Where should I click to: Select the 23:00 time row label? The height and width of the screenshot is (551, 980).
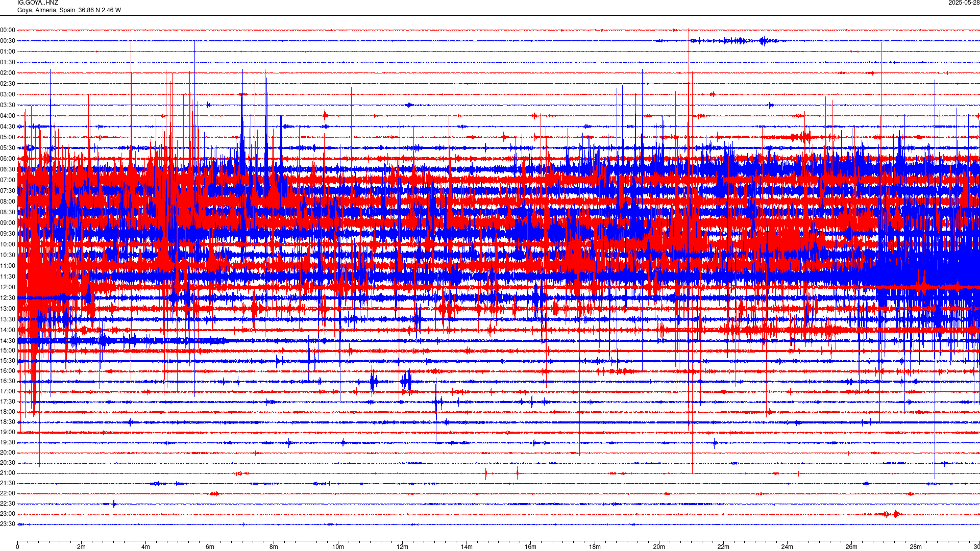[8, 514]
